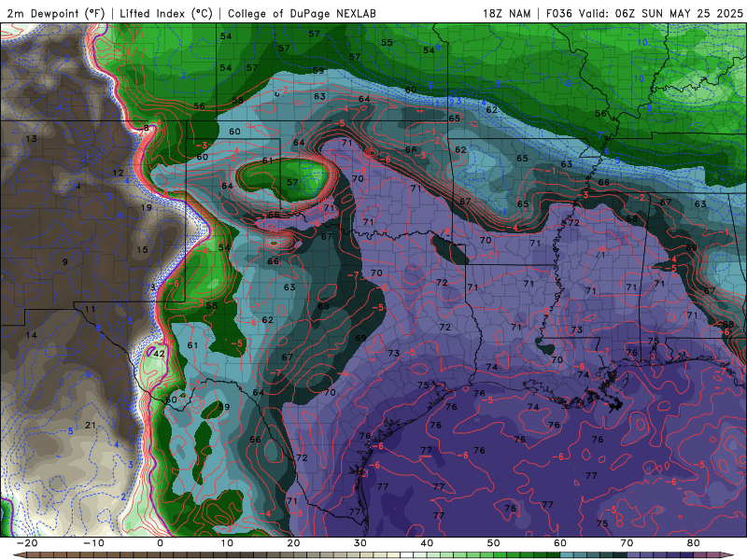Screen dimensions: 747x560
Task: Click the dewpoint value 19 on the map
Action: 147,207
